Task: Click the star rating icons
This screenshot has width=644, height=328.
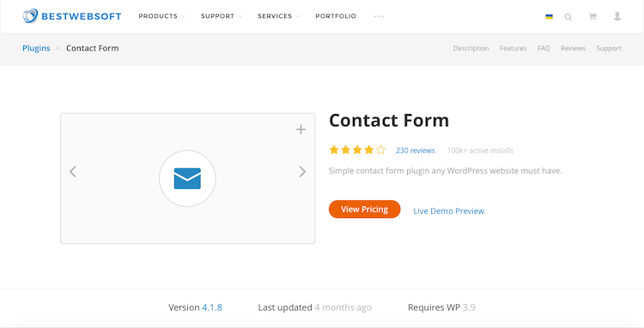Action: pyautogui.click(x=357, y=150)
